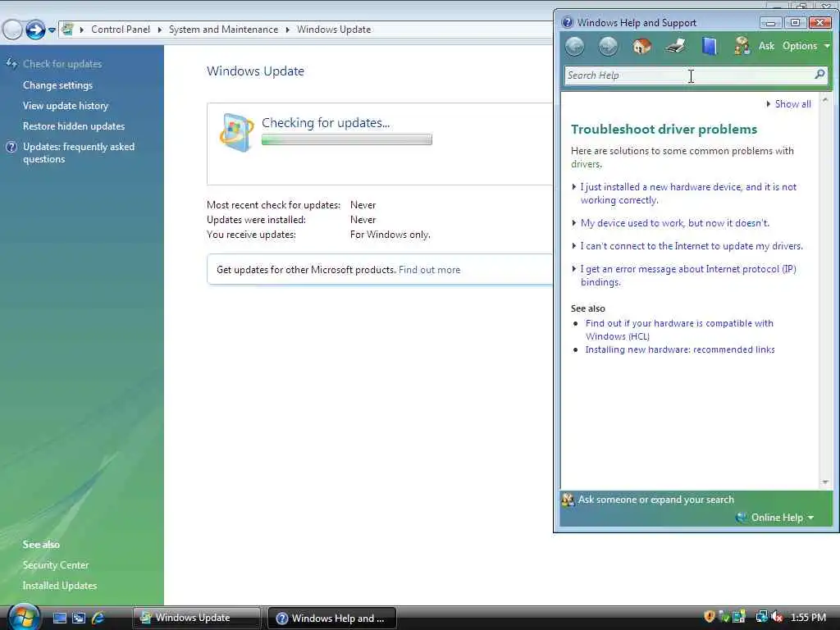The image size is (840, 630).
Task: Open the dropdown arrow after Control Panel breadcrumb
Action: click(160, 30)
